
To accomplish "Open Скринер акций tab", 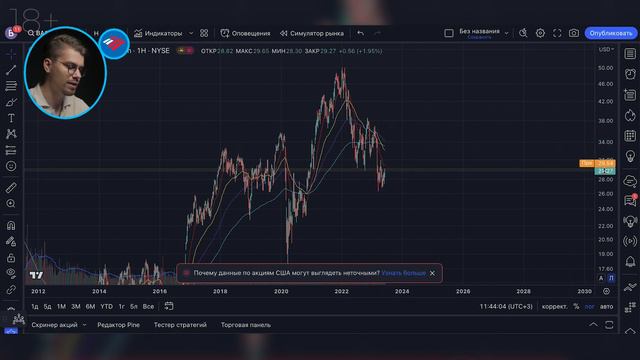I will [x=54, y=325].
